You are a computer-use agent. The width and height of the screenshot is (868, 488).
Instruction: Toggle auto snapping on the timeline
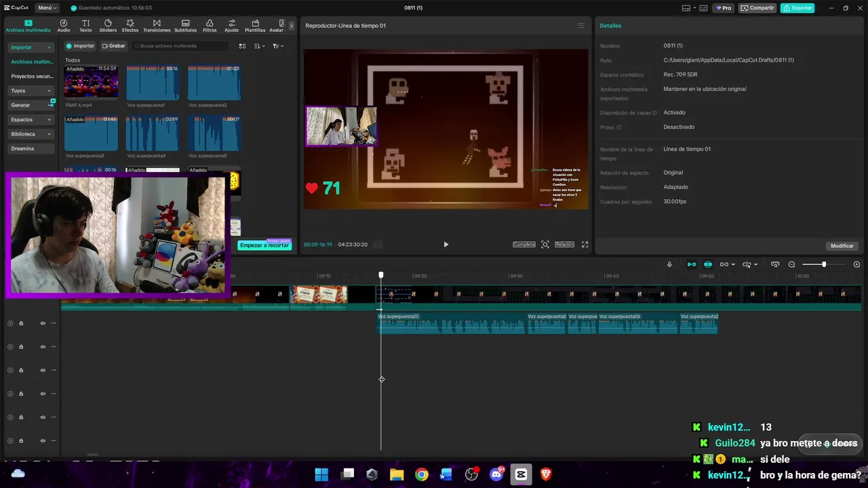coord(708,264)
